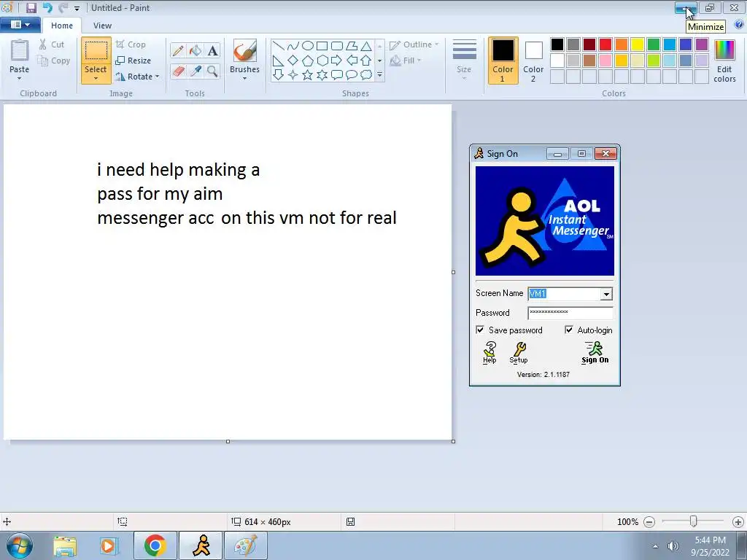The image size is (747, 560).
Task: Choose the Brushes tool icon
Action: tap(245, 50)
